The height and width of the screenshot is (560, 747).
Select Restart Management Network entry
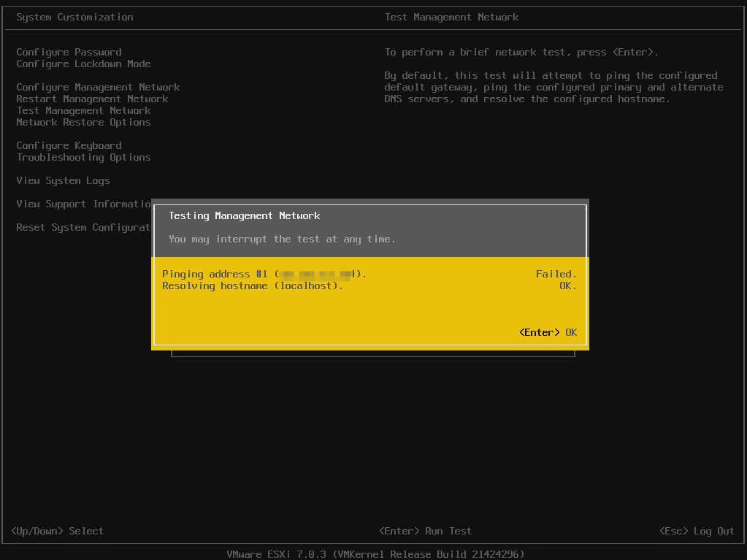[92, 99]
